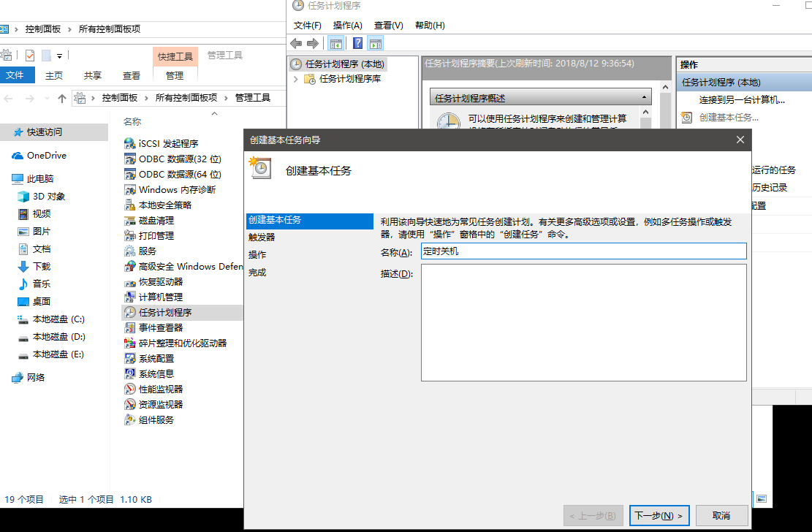Click 3D 对象 folder in navigation pane
This screenshot has width=812, height=532.
pyautogui.click(x=42, y=197)
